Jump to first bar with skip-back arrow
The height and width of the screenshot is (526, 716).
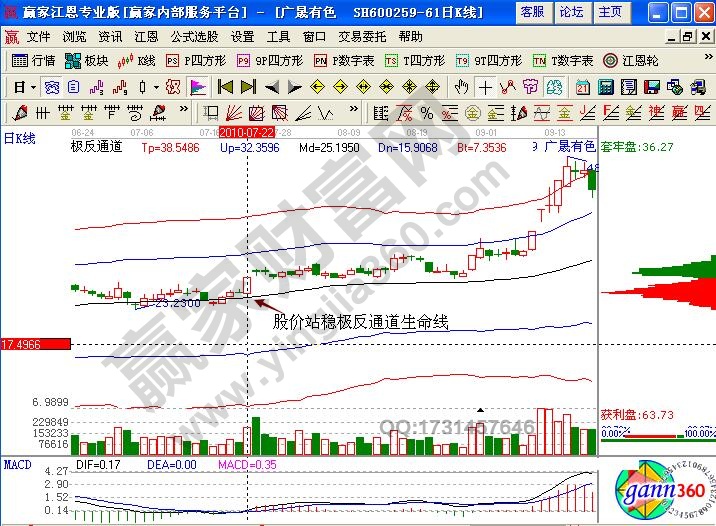[x=225, y=87]
